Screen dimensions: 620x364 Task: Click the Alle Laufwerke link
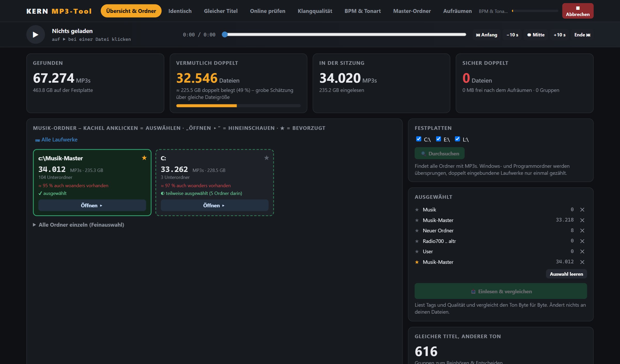coord(56,140)
